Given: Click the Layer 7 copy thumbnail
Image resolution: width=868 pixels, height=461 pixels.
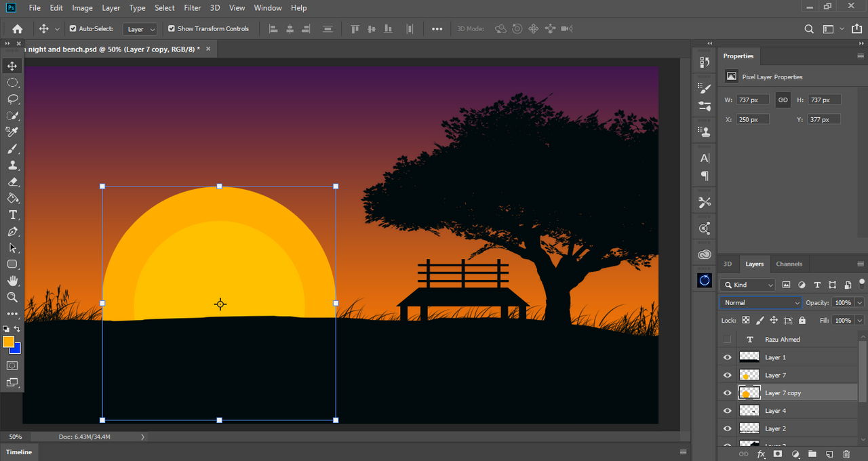Looking at the screenshot, I should [749, 393].
